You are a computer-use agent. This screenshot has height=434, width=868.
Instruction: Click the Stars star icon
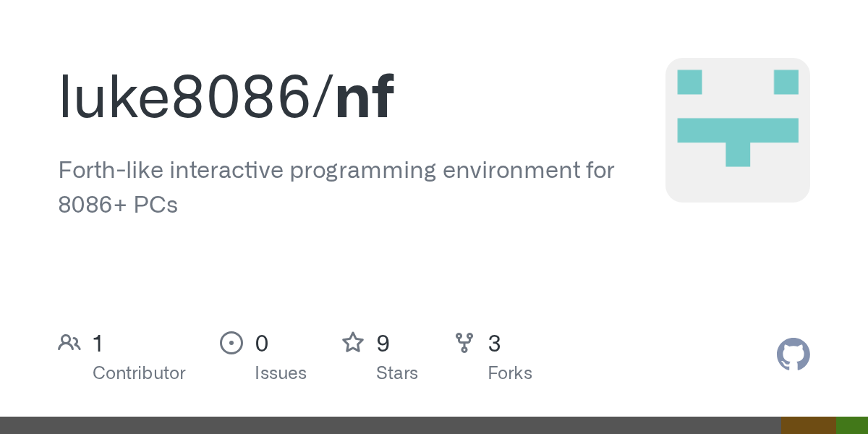pos(353,342)
